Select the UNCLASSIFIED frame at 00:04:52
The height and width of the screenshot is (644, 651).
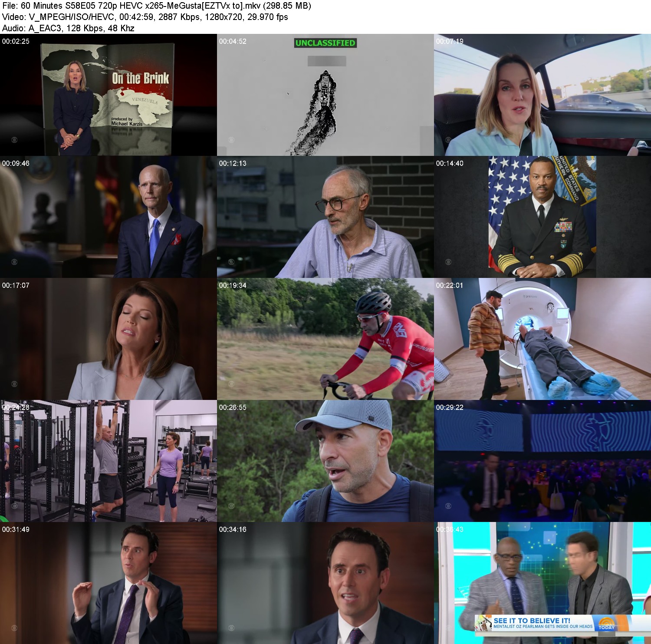pos(325,95)
